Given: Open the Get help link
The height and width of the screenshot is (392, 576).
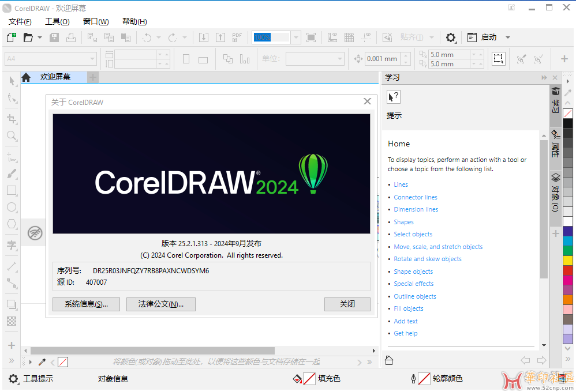Looking at the screenshot, I should point(406,333).
